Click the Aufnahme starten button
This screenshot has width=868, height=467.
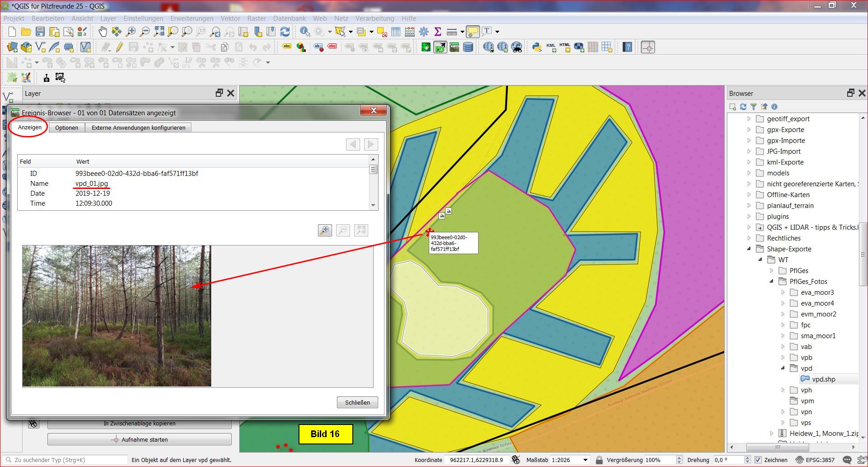[x=139, y=439]
